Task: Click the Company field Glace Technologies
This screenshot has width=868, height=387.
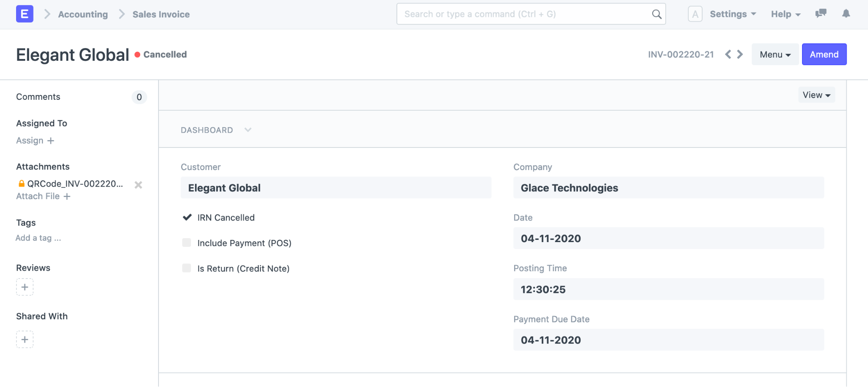Action: 668,187
